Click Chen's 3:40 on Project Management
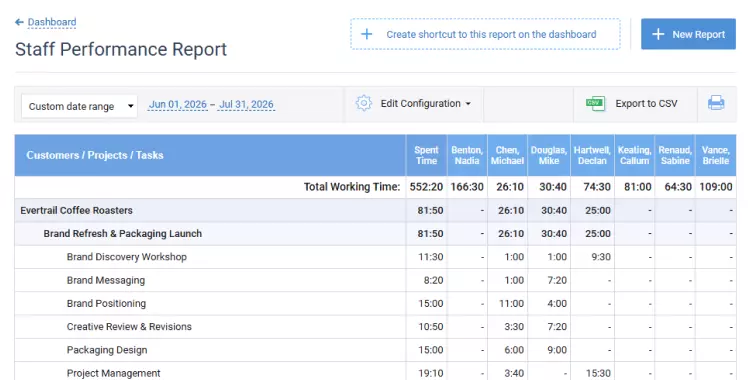Viewport: 750px width, 380px height. [514, 373]
